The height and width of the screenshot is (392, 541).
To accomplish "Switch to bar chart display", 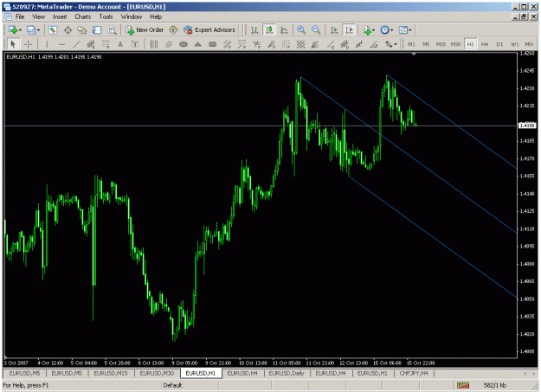I will point(254,30).
